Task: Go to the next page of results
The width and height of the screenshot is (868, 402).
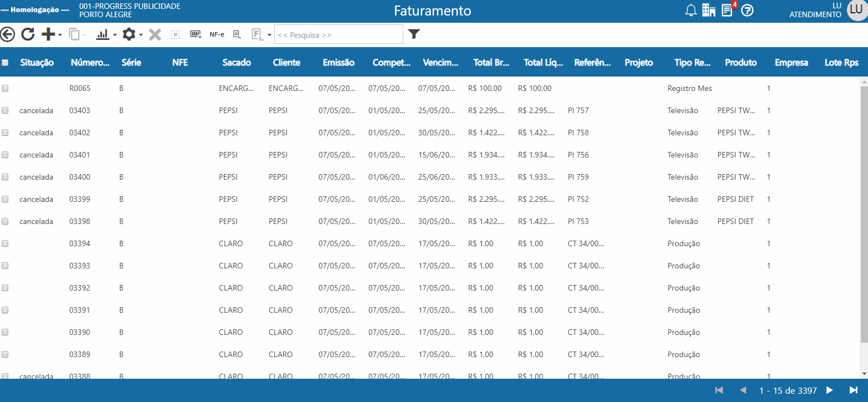Action: [x=829, y=390]
